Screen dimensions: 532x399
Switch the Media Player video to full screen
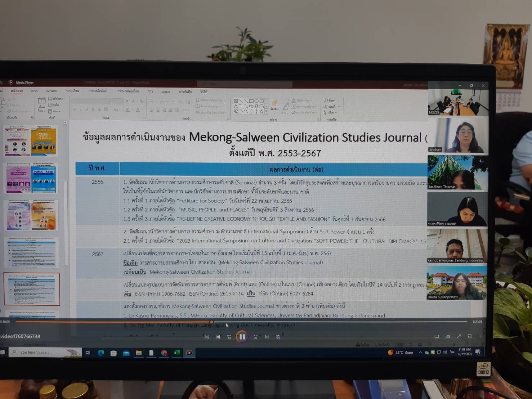tap(459, 336)
